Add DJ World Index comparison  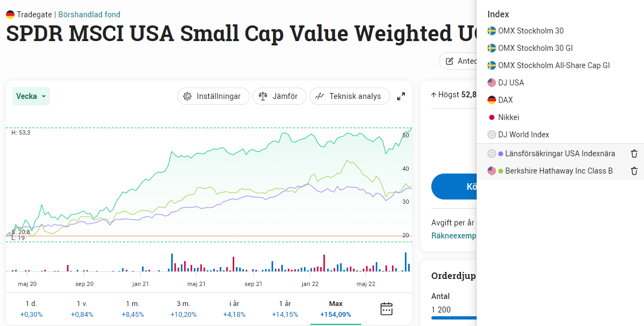(524, 135)
